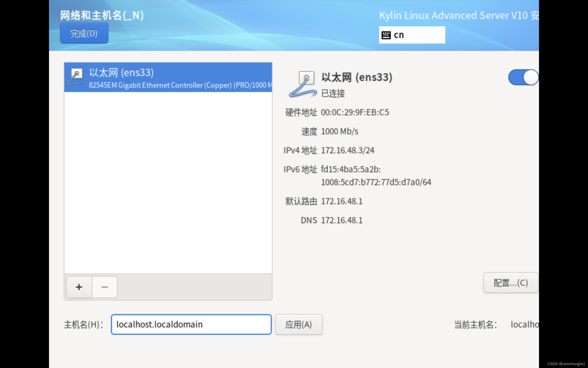This screenshot has width=588, height=368.
Task: Click the Kylin Linux Advanced Server V10 title
Action: pos(459,15)
